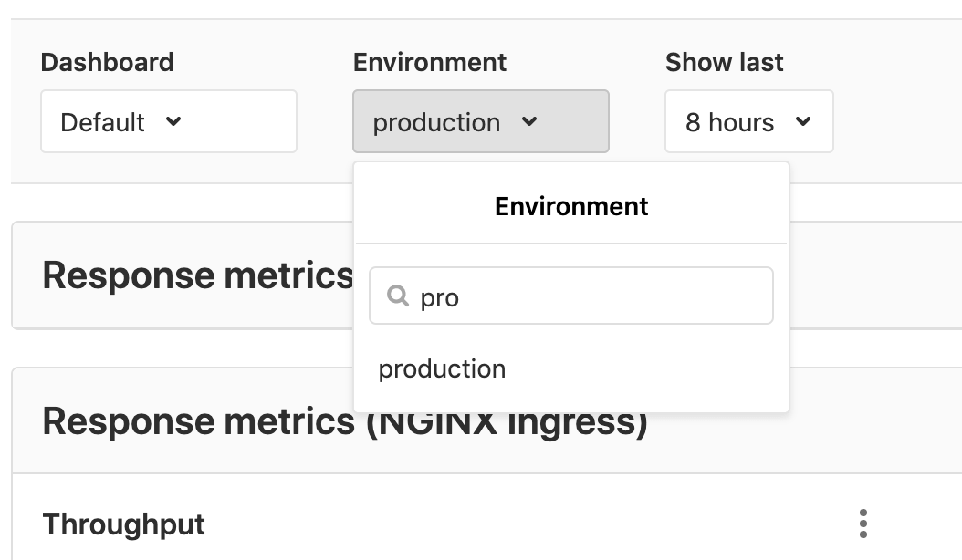The height and width of the screenshot is (560, 962).
Task: Click the search icon inside the environment filter
Action: tap(398, 296)
